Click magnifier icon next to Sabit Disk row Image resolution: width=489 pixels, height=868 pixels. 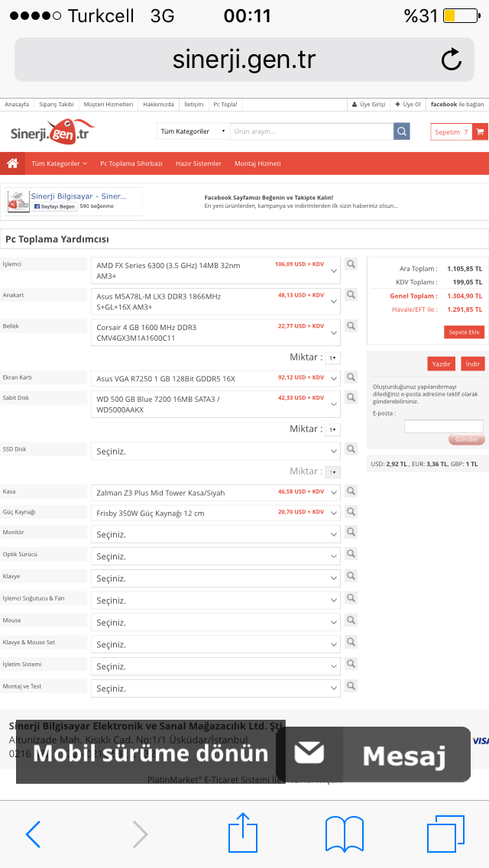[351, 397]
